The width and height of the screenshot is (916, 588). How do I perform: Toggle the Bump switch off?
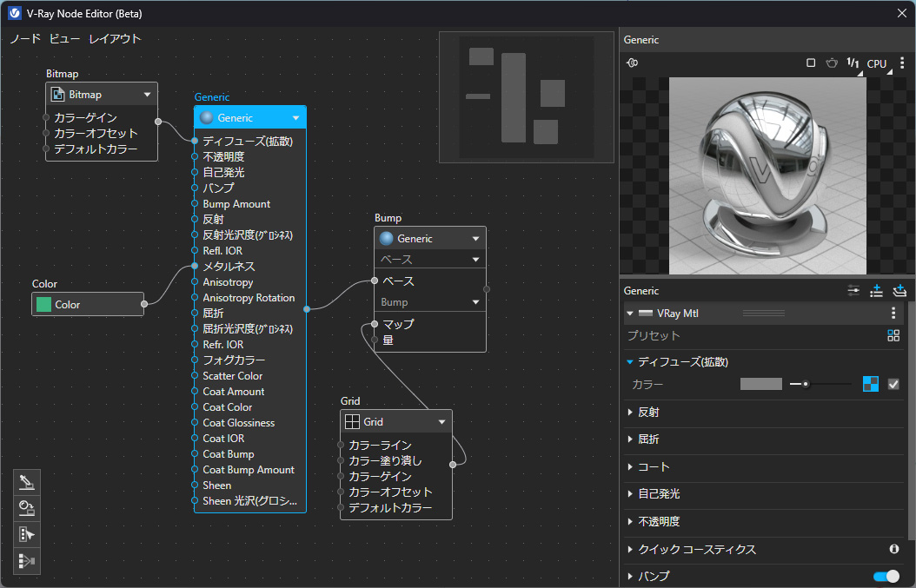click(x=886, y=576)
